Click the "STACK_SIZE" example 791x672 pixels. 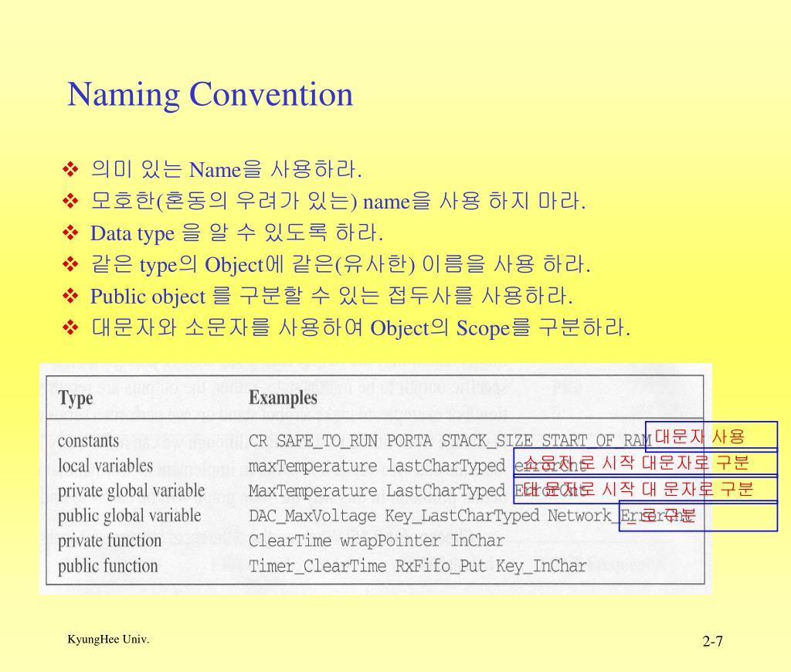tap(487, 442)
